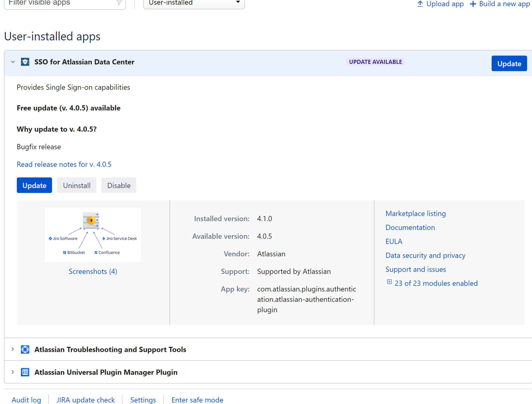Open the Marketplace listing link
Screen dimensions: 532x404
coord(416,213)
